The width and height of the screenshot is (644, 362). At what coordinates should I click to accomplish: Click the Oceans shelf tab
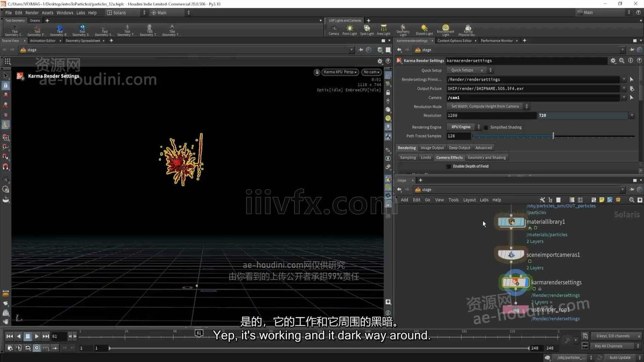[x=35, y=20]
